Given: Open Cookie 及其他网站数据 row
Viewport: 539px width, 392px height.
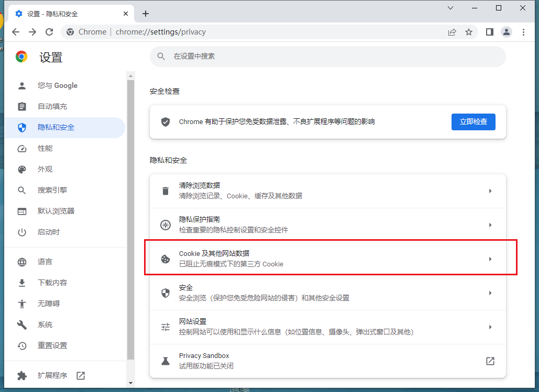Looking at the screenshot, I should coord(327,259).
